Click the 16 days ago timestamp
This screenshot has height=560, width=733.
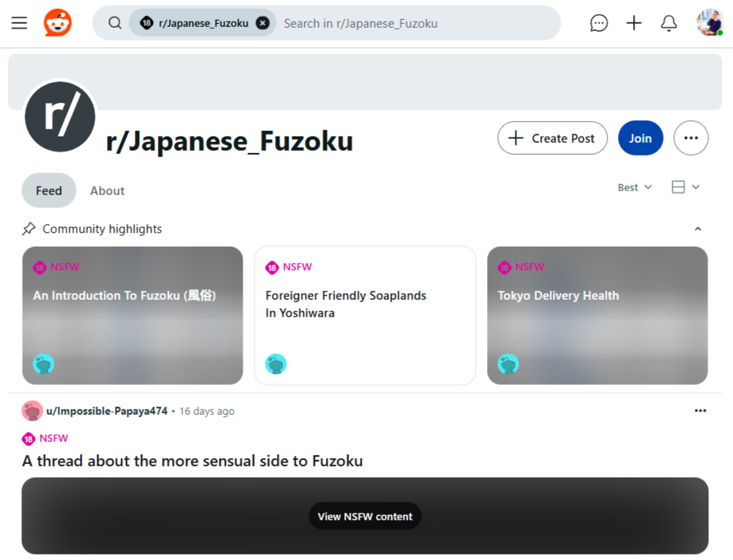[207, 412]
